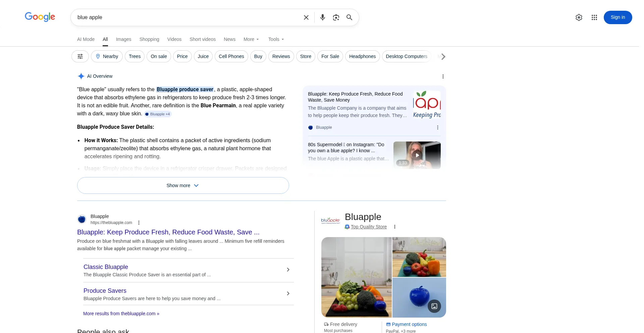644x333 pixels.
Task: Switch to Short videos tab
Action: tap(203, 39)
